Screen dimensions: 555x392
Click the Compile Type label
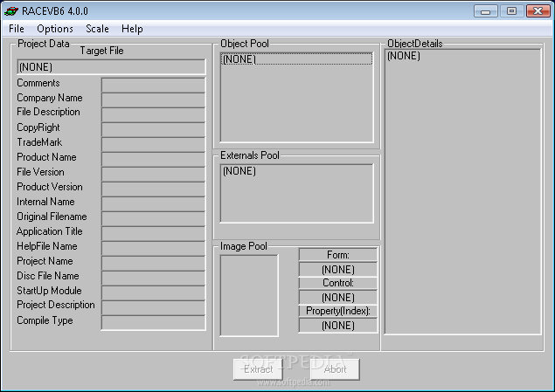45,320
